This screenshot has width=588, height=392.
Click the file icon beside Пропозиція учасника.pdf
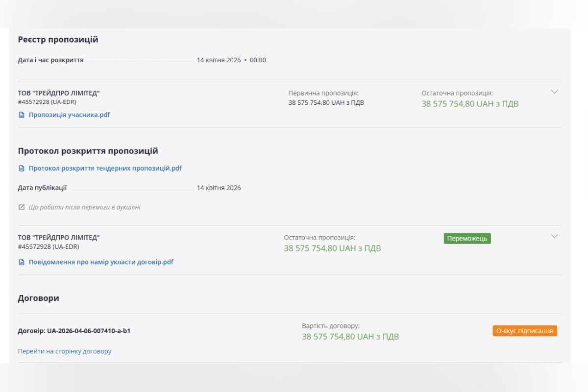21,115
